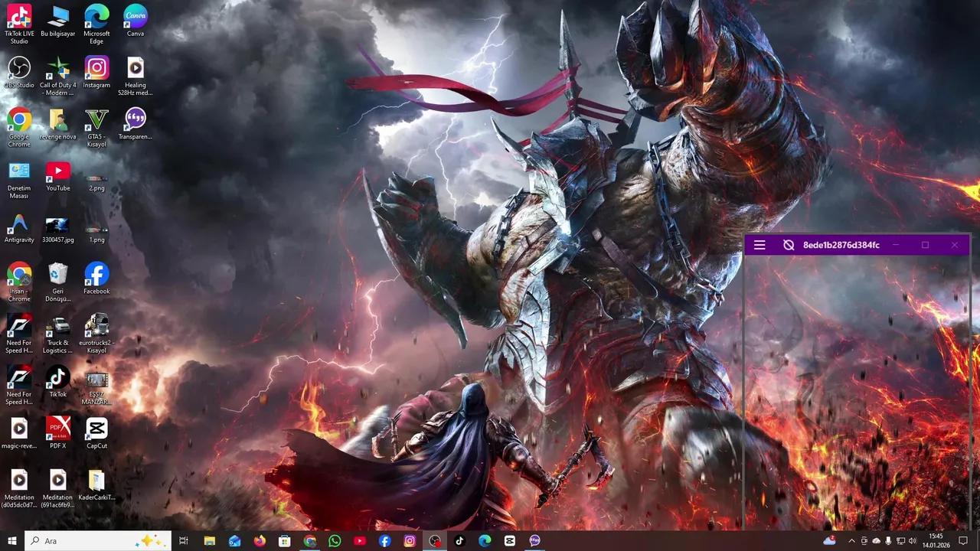
Task: Open TikTok LIVE Studio desktop shortcut
Action: coord(19,24)
